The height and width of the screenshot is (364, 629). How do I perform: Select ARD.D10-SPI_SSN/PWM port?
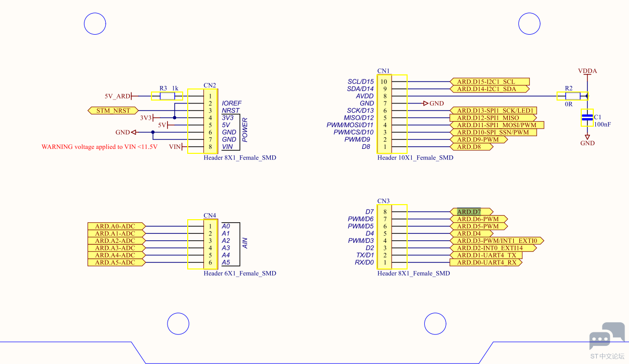pos(494,132)
